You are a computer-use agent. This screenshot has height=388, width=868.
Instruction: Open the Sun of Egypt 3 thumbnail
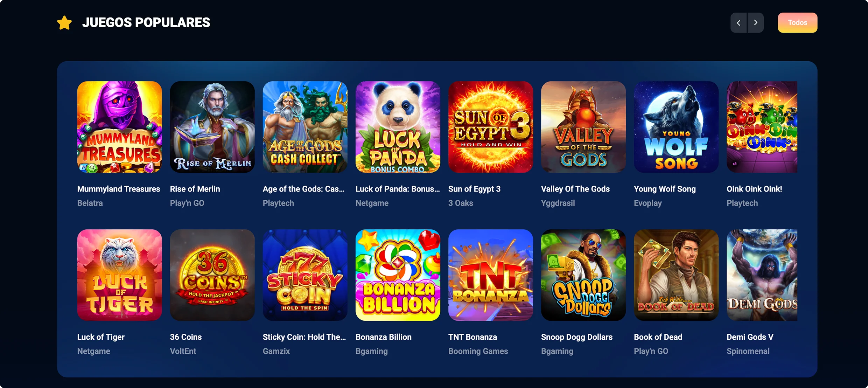click(x=490, y=127)
